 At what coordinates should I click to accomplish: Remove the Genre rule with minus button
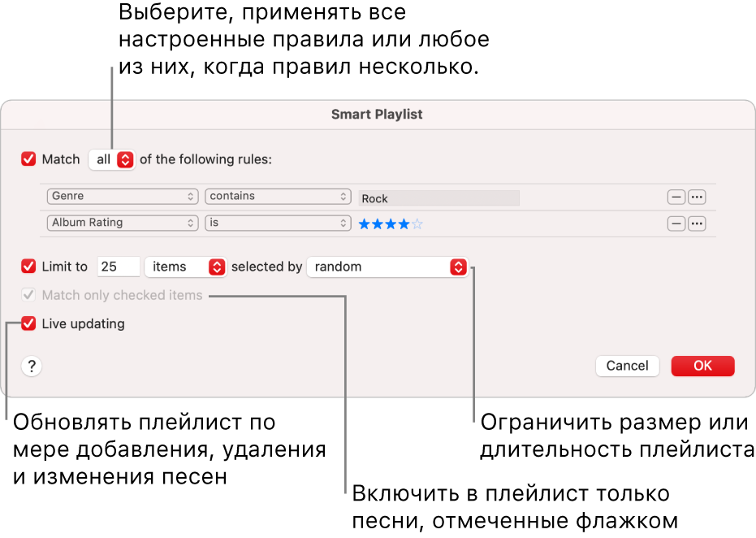(676, 197)
